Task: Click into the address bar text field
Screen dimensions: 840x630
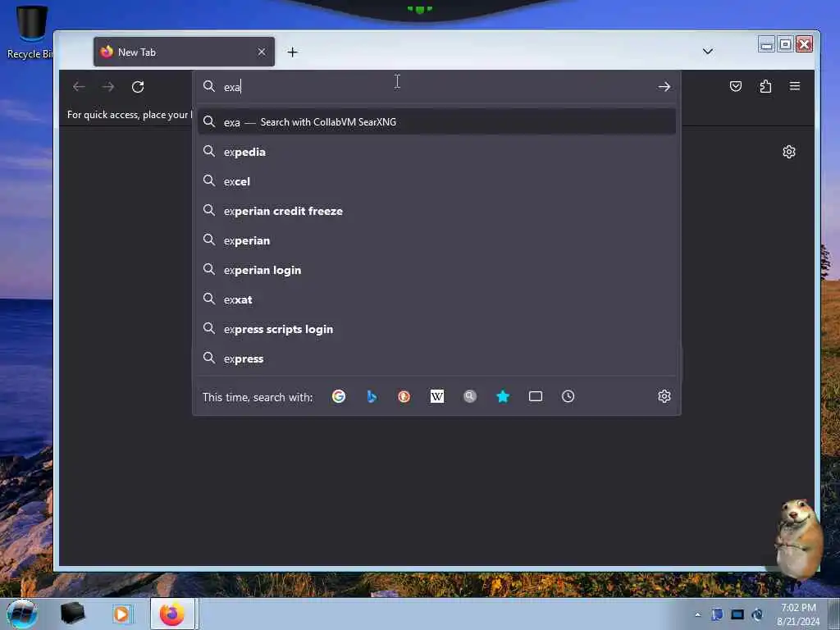Action: click(436, 87)
